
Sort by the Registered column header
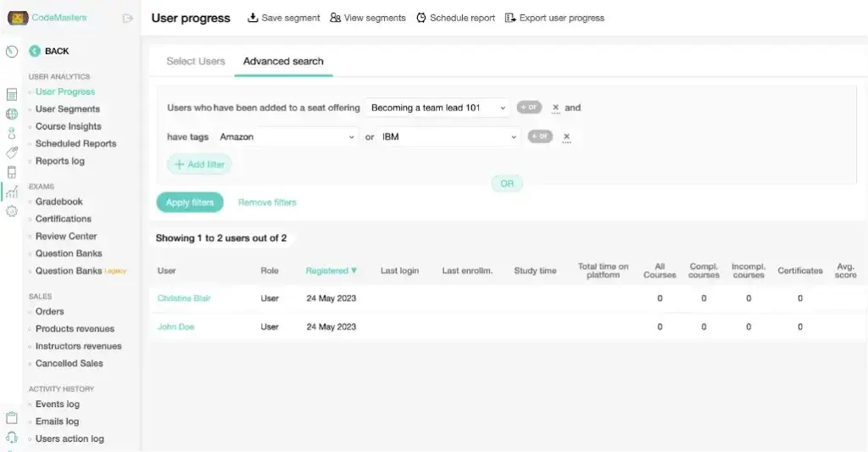point(331,271)
